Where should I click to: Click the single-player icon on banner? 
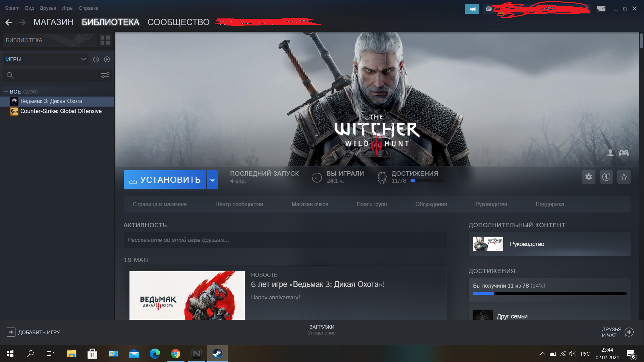tap(610, 153)
